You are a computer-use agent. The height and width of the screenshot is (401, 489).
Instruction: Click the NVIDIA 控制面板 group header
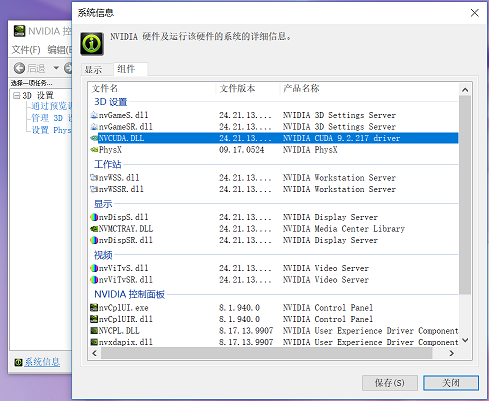[130, 294]
